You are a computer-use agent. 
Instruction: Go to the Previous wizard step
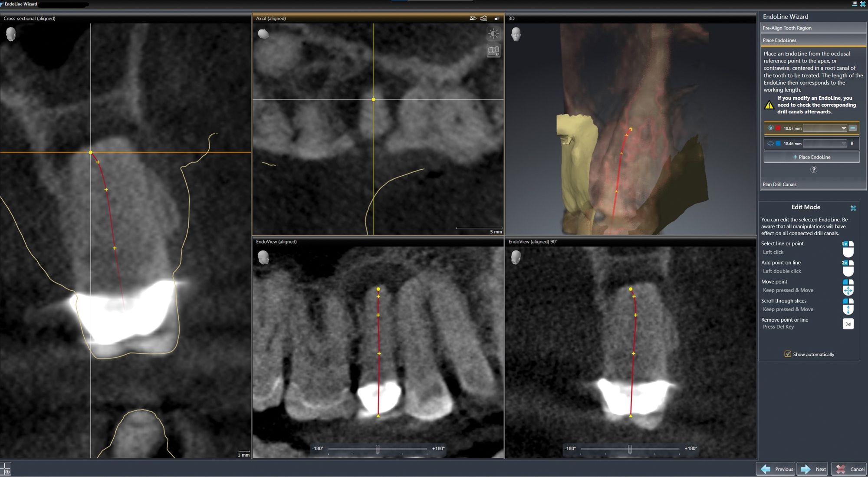pos(776,469)
